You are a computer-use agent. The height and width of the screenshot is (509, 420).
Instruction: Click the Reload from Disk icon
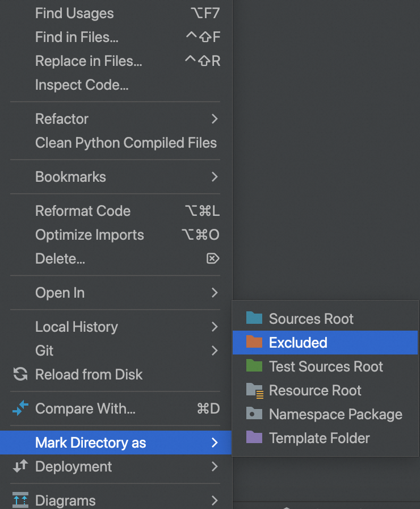coord(20,374)
